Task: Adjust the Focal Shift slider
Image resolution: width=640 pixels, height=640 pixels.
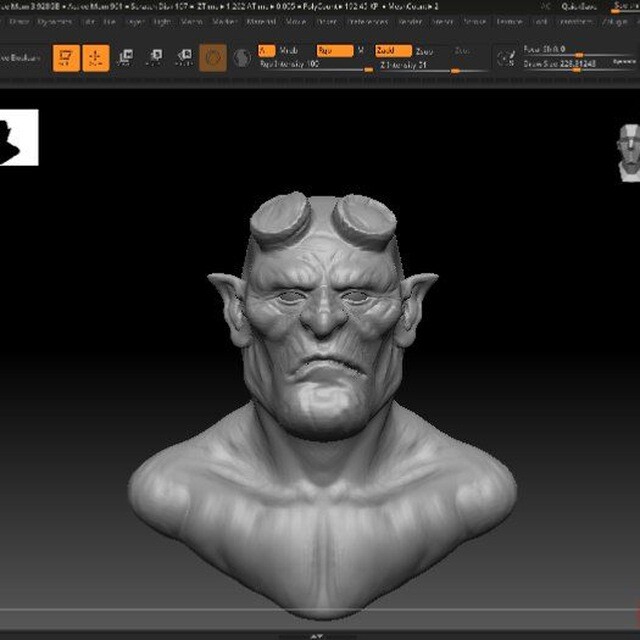Action: [580, 51]
